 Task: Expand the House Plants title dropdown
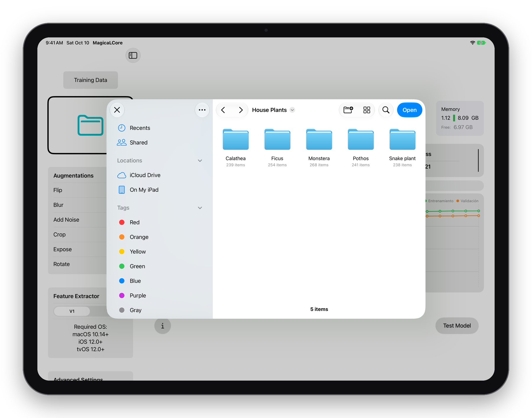click(292, 110)
